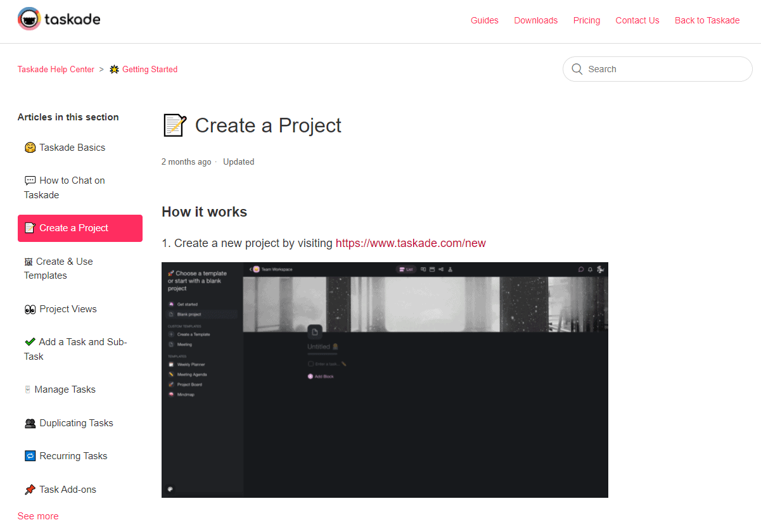Click the memo emoji beside the Create a Project title
The image size is (761, 532).
pyautogui.click(x=174, y=125)
